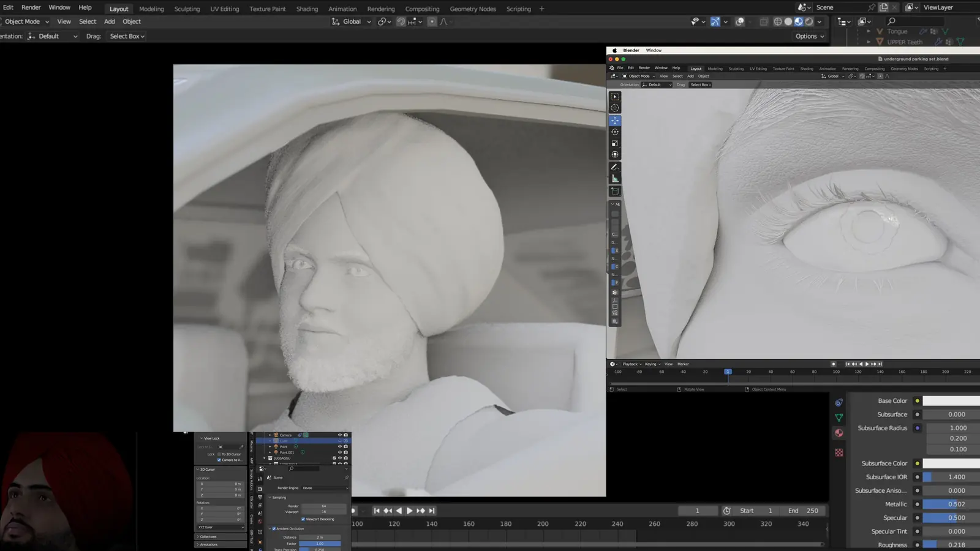Screen dimensions: 980x551
Task: Select the Transform tool in the floating window
Action: (615, 154)
